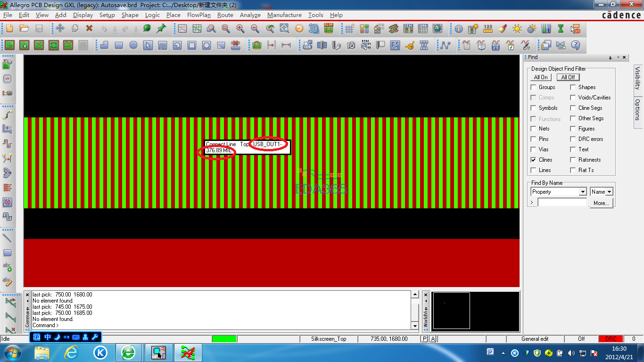This screenshot has height=362, width=644.
Task: Click the More... button
Action: click(601, 203)
